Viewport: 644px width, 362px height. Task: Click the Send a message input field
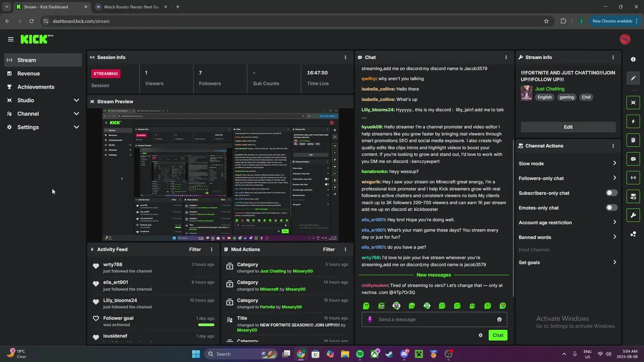(x=434, y=319)
